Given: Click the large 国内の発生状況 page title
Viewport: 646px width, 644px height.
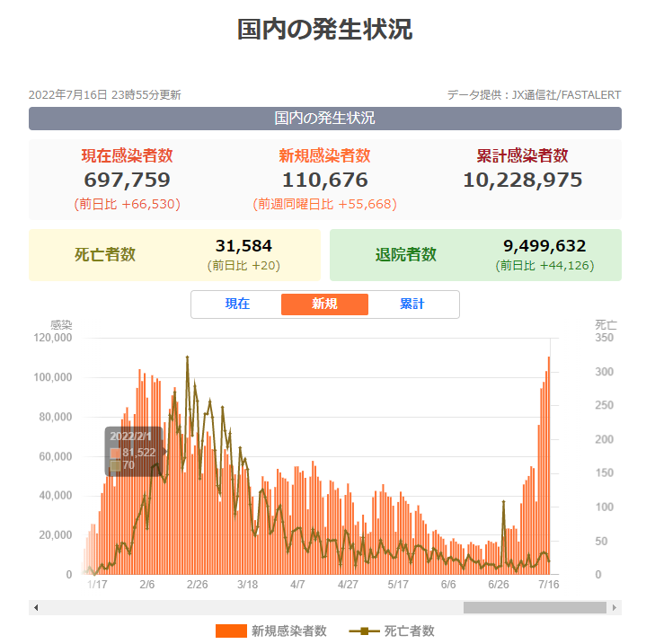Looking at the screenshot, I should pos(324,30).
